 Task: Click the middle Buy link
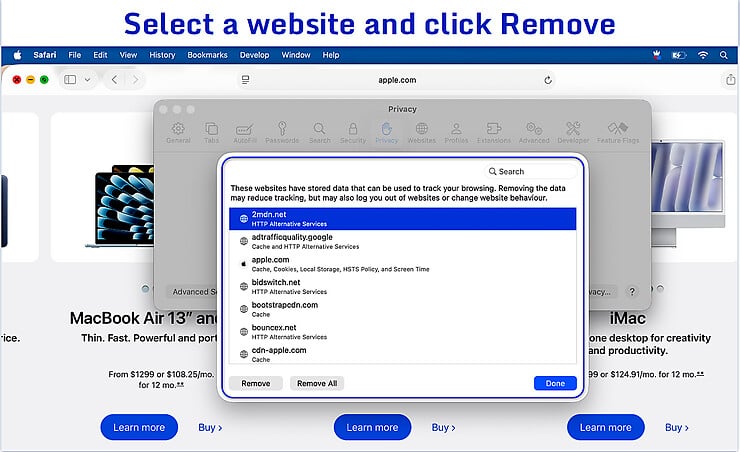(443, 427)
